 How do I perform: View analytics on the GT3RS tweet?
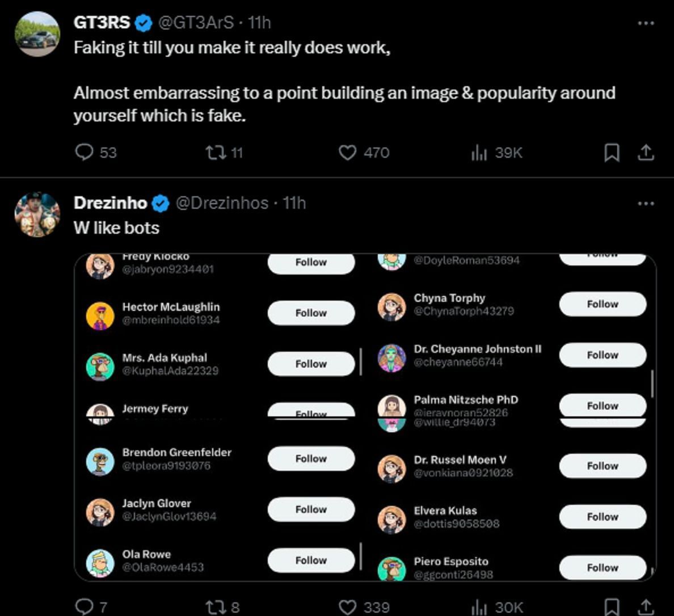[x=479, y=152]
